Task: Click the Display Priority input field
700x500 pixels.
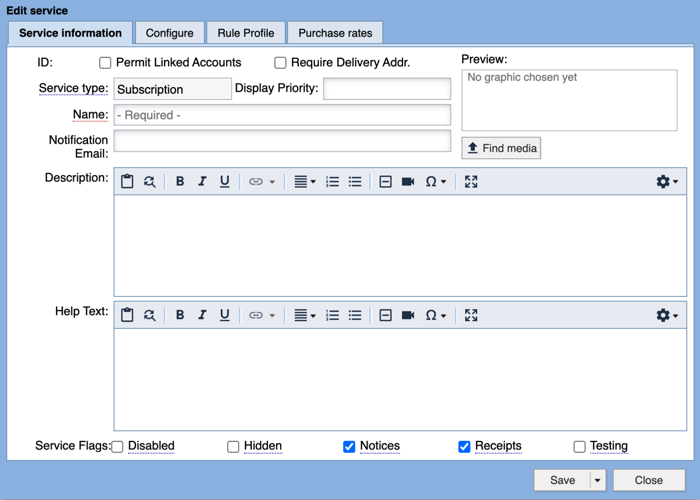Action: point(387,89)
